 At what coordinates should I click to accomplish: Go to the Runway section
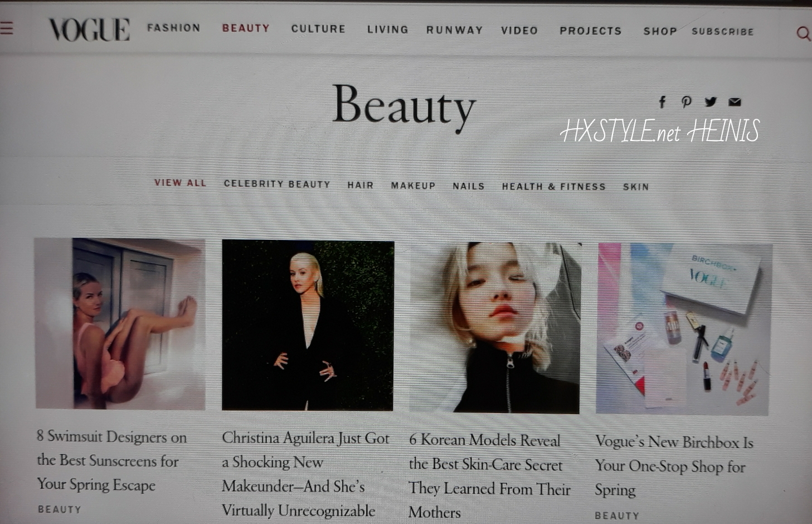coord(454,30)
